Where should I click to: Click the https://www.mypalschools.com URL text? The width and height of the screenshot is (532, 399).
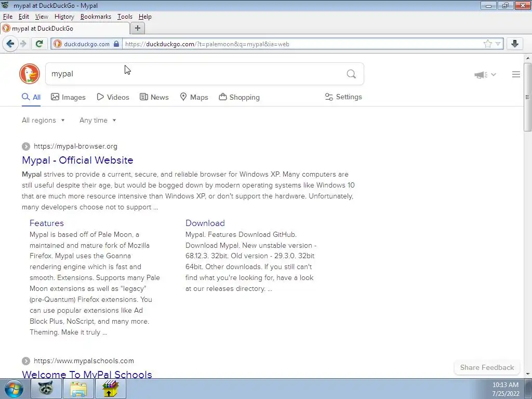84,361
